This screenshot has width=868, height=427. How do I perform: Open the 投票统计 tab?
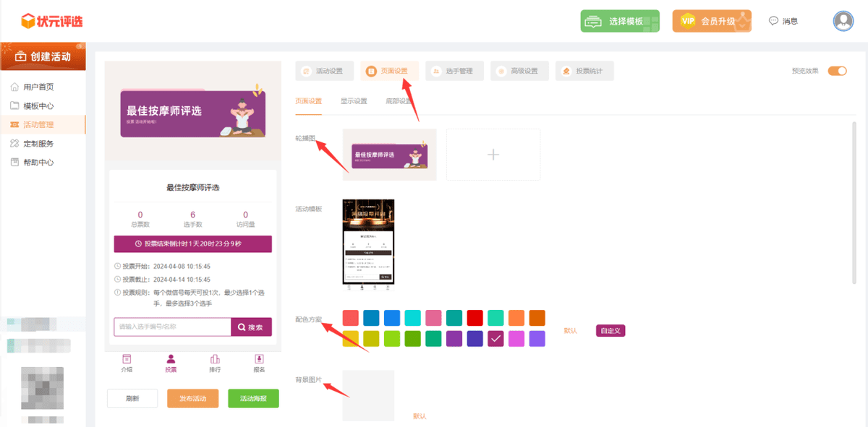coord(584,71)
